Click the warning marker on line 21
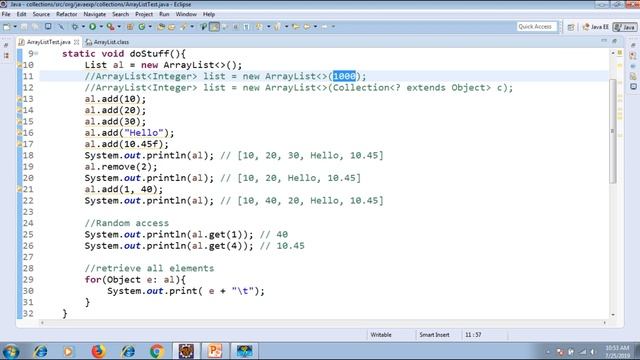 coord(19,189)
